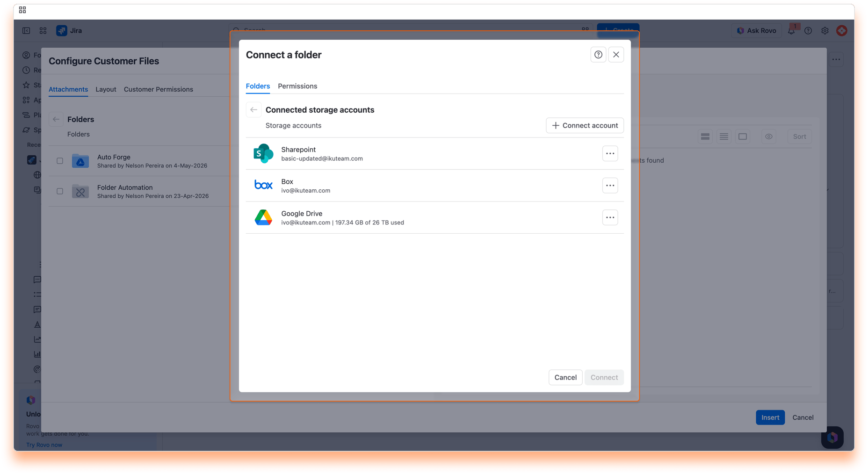Open more options for Box account

(x=610, y=186)
